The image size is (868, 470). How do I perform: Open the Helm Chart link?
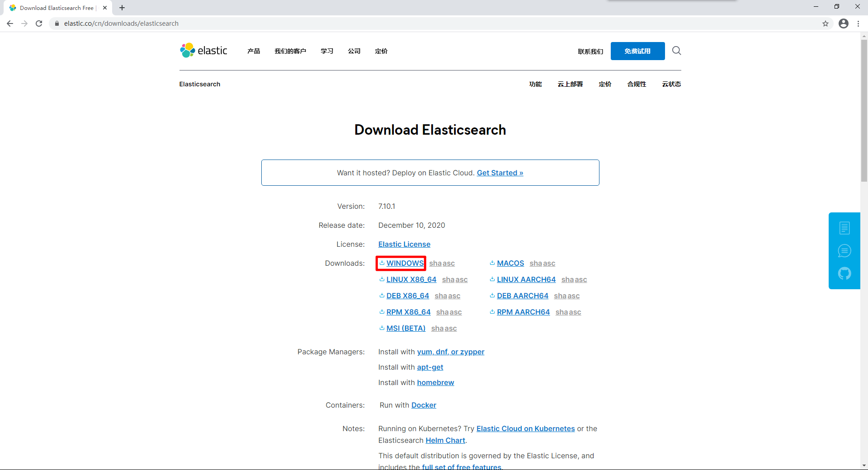(445, 440)
